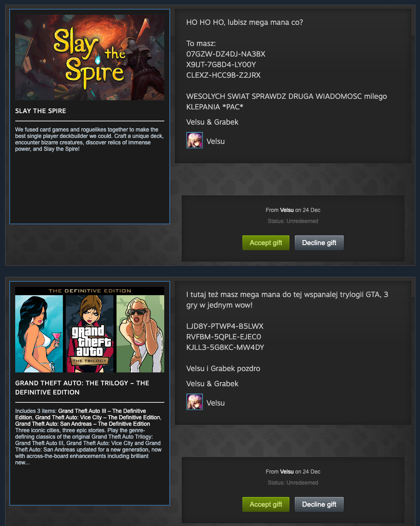Click the key code 07GZW-DZ4DJ-NA3BX
420x526 pixels.
pyautogui.click(x=225, y=54)
